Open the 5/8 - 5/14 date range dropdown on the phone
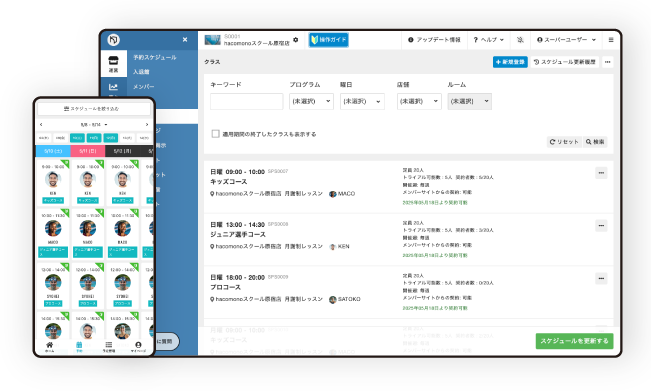Screen dimensions: 651x391 (x=94, y=125)
